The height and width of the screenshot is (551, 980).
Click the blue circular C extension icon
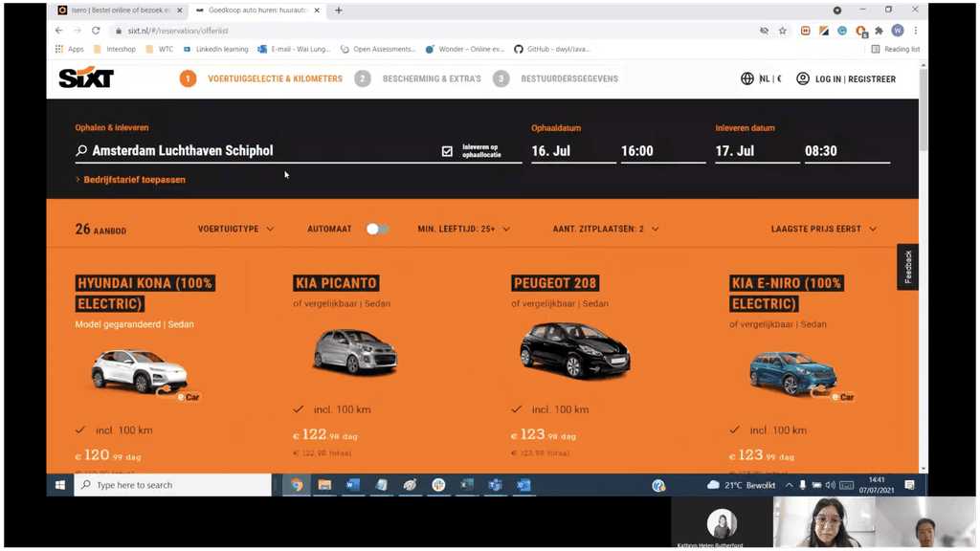pyautogui.click(x=842, y=31)
